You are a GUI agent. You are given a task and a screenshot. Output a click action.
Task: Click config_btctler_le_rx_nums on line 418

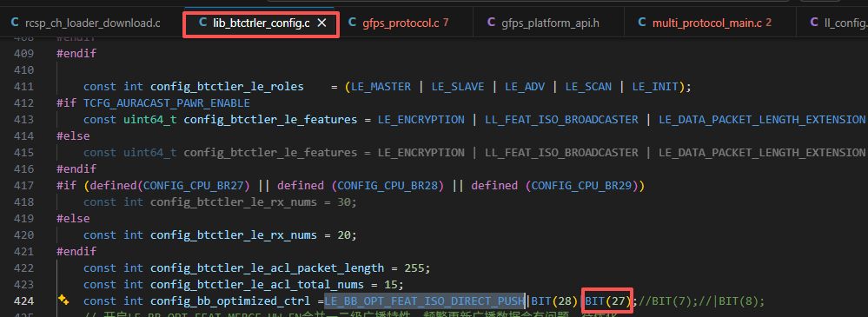[234, 202]
